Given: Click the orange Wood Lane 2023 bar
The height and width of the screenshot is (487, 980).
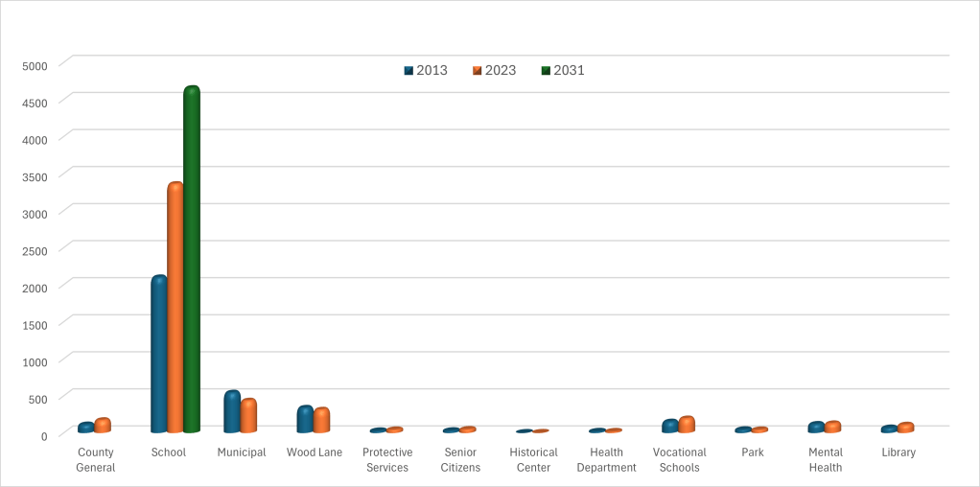Looking at the screenshot, I should coord(321,421).
